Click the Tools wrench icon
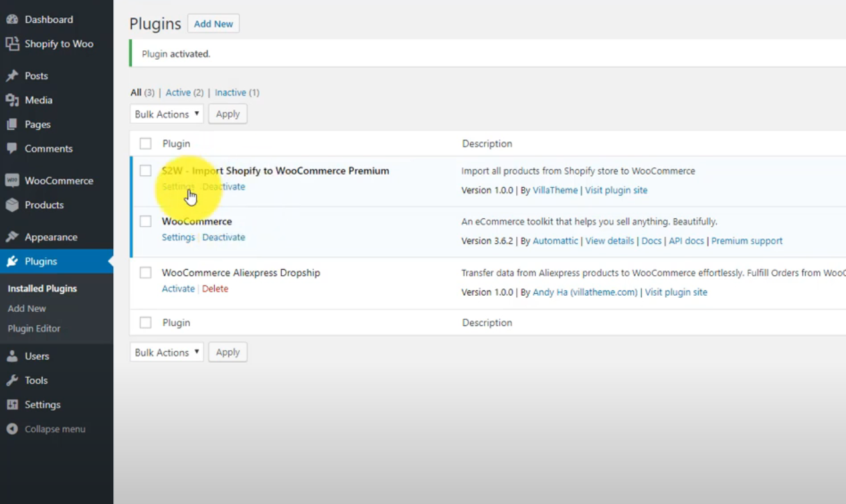Image resolution: width=846 pixels, height=504 pixels. [x=12, y=380]
